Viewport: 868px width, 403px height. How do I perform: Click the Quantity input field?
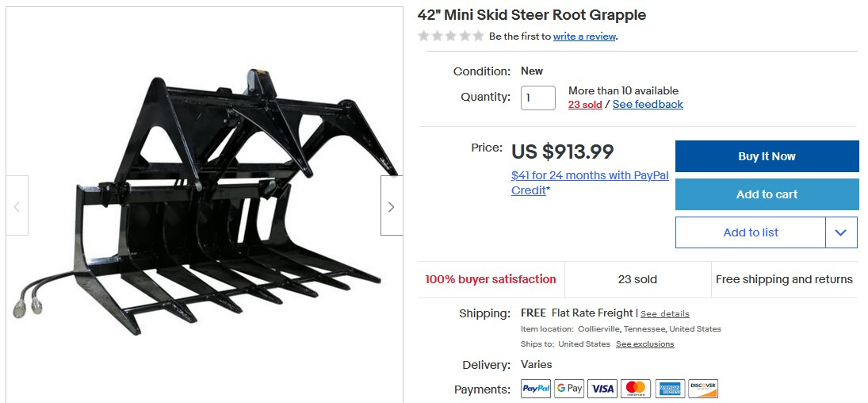pos(538,98)
